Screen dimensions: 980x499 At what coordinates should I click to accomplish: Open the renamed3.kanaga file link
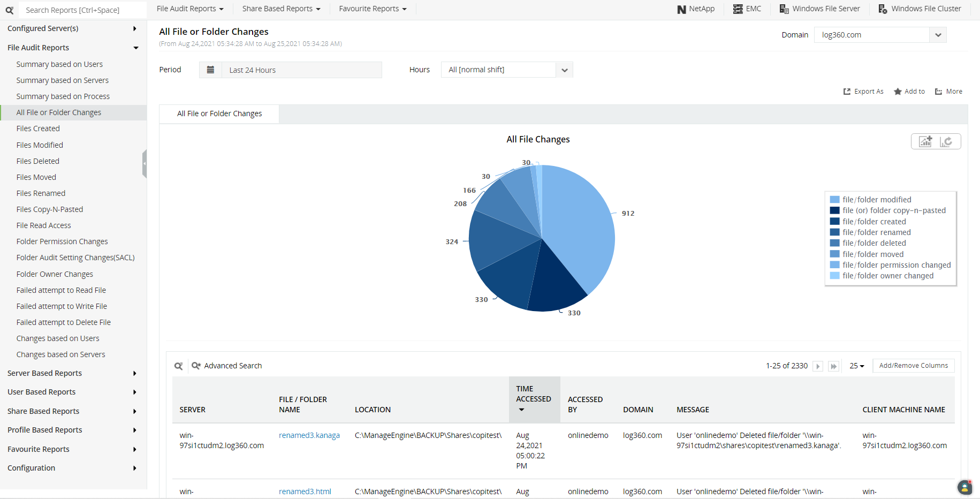coord(309,435)
